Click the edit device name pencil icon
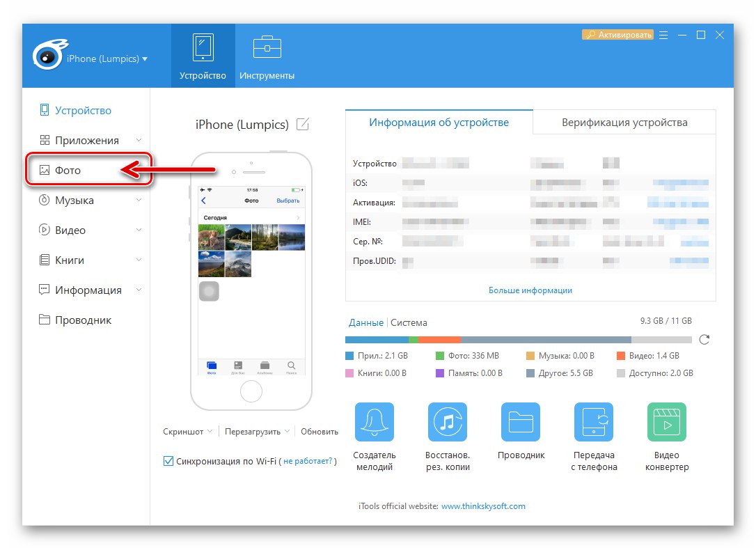Image resolution: width=756 pixels, height=548 pixels. pos(302,124)
